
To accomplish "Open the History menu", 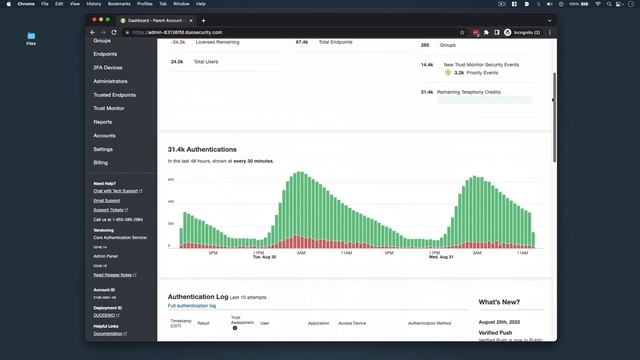I will [x=93, y=4].
